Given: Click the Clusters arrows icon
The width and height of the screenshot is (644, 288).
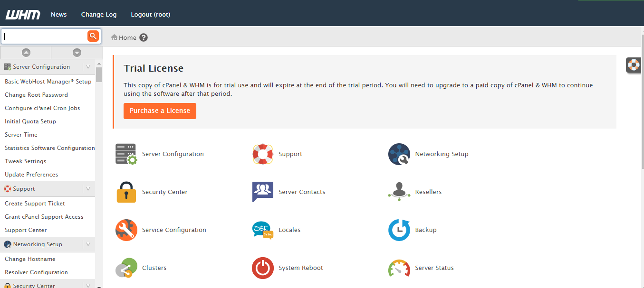Looking at the screenshot, I should 126,268.
